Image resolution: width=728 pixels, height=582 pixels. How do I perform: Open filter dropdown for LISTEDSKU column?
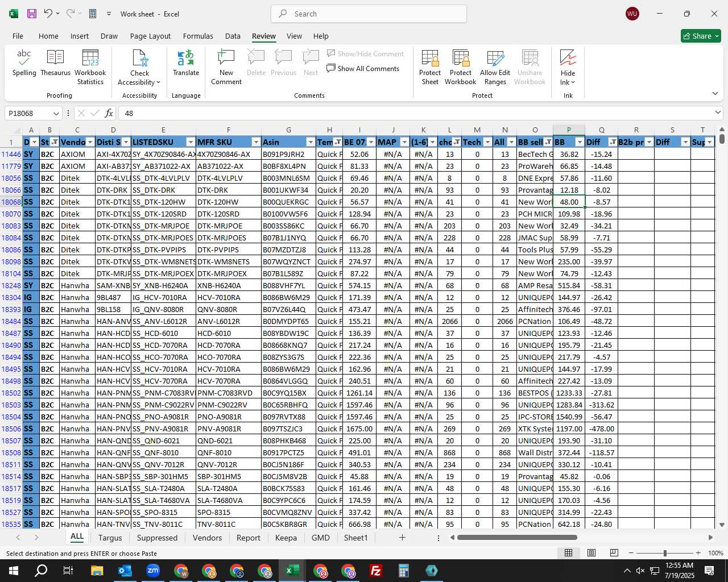(x=191, y=142)
